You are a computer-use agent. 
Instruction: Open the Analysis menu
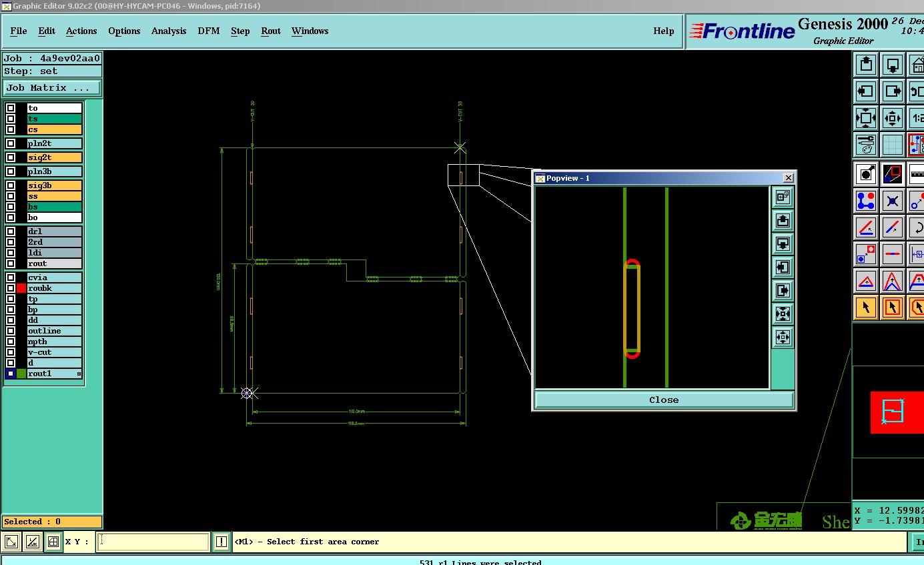tap(169, 31)
